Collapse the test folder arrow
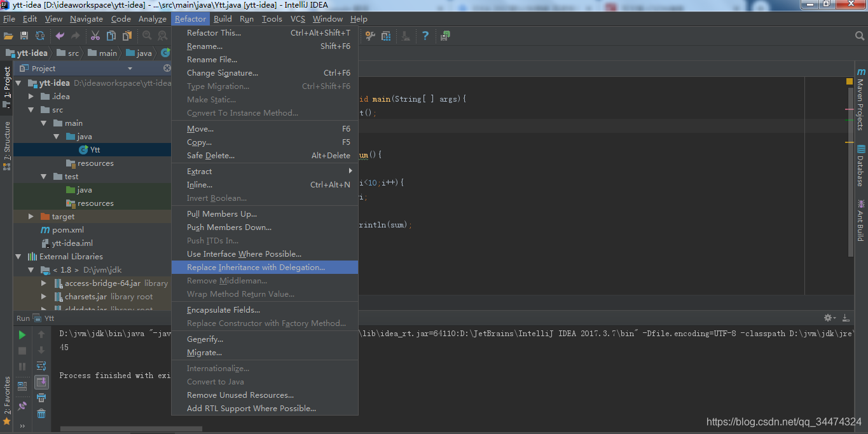 pos(44,177)
